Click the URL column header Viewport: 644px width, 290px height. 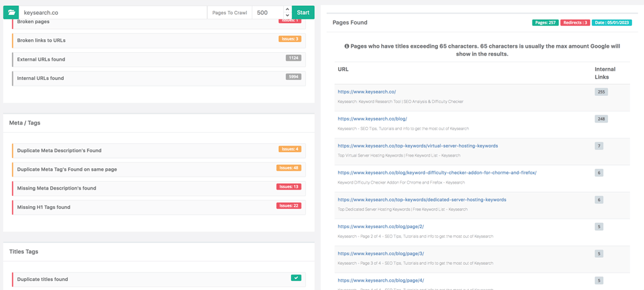343,70
